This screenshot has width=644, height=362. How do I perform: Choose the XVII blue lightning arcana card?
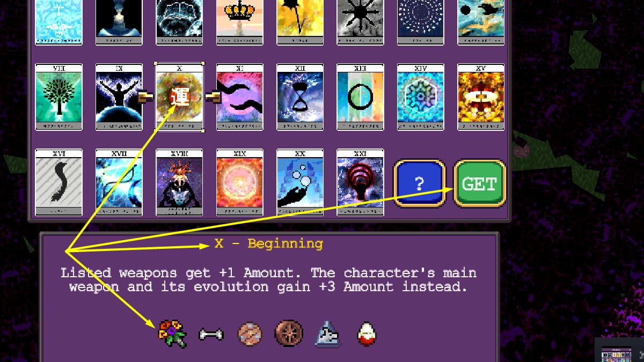[119, 182]
